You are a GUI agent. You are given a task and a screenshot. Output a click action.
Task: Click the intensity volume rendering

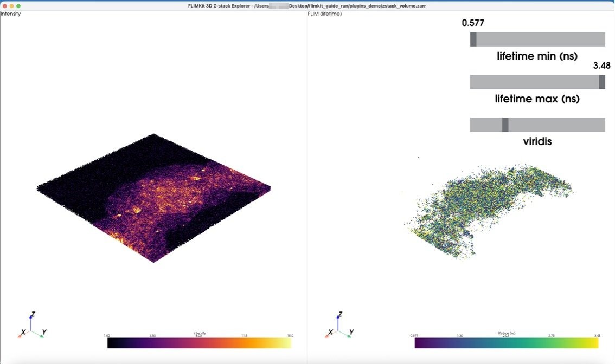[154, 198]
